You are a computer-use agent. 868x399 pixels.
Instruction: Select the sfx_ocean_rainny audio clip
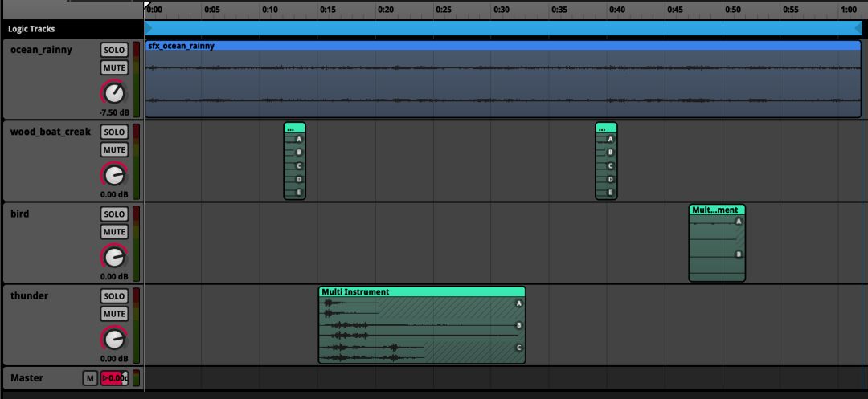(x=502, y=79)
